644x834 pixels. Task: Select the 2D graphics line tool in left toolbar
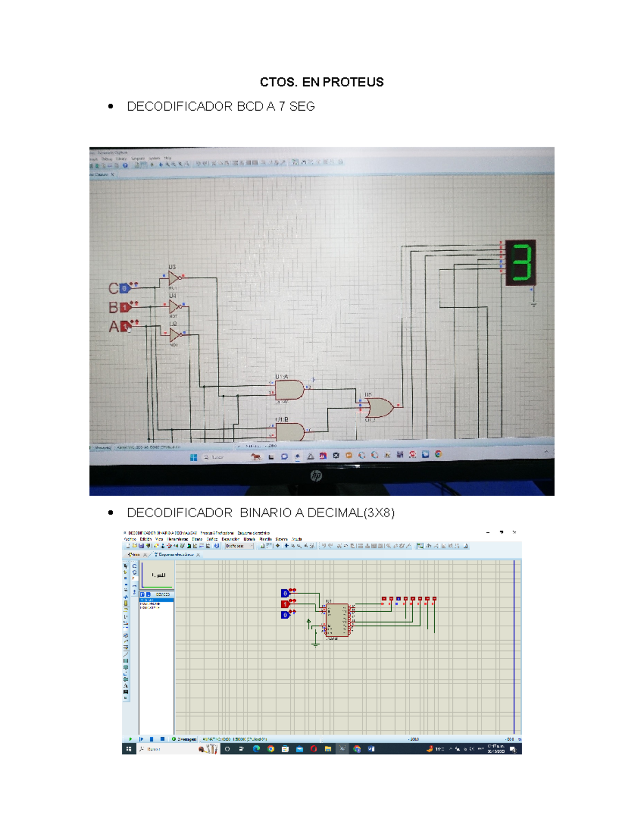click(x=126, y=655)
